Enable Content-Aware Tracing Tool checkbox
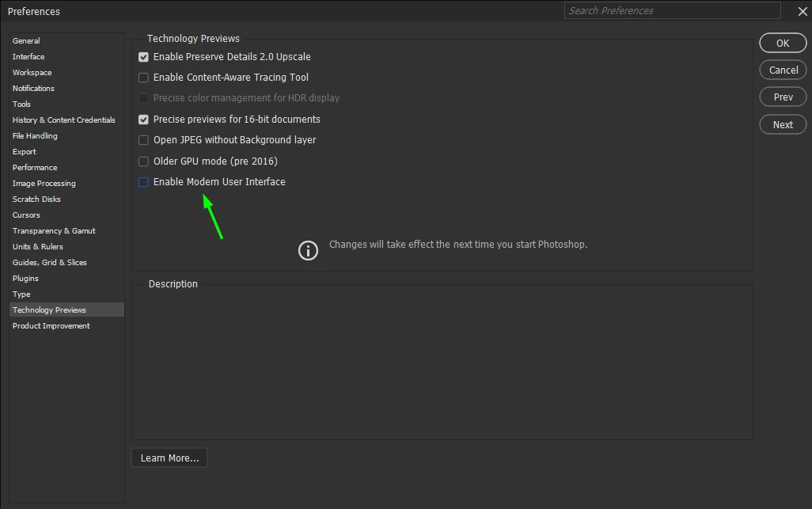Screen dimensions: 812x509 pos(143,78)
